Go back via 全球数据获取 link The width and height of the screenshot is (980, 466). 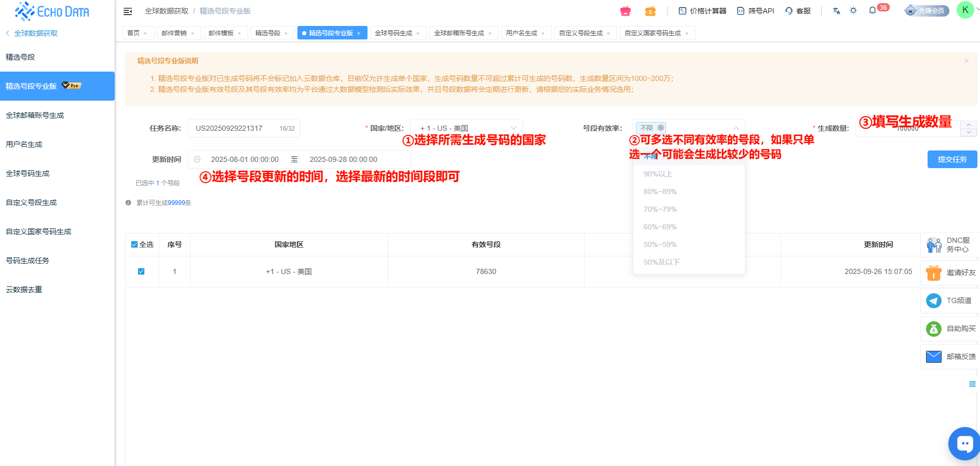point(35,33)
